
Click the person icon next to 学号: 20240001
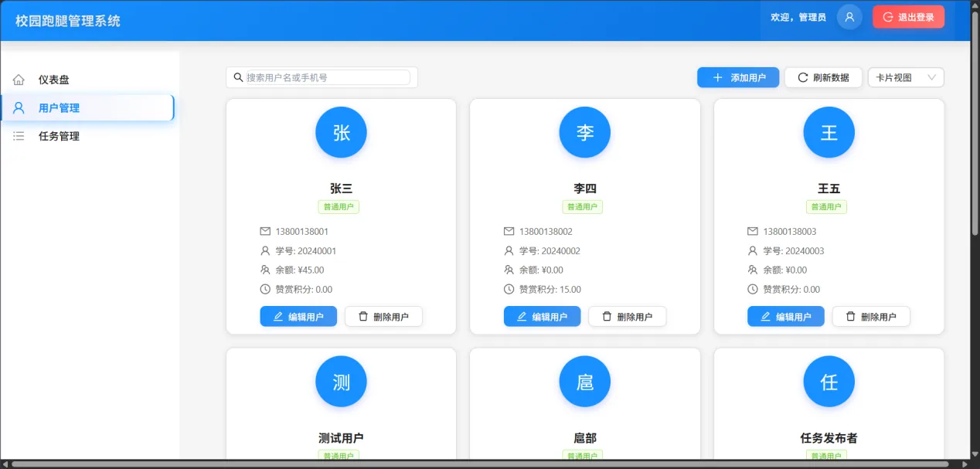(265, 250)
